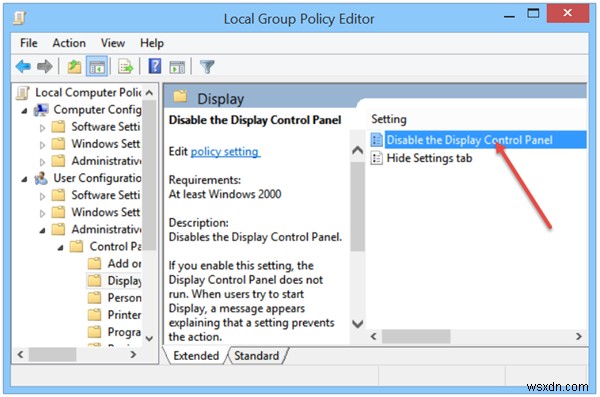Expand Software Settings under Computer Configuration
600x397 pixels.
coord(42,128)
